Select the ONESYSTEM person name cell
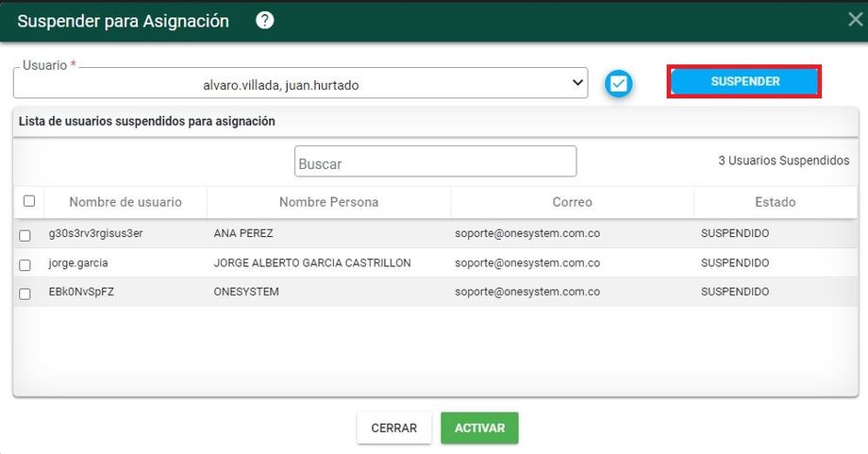868x454 pixels. click(246, 293)
